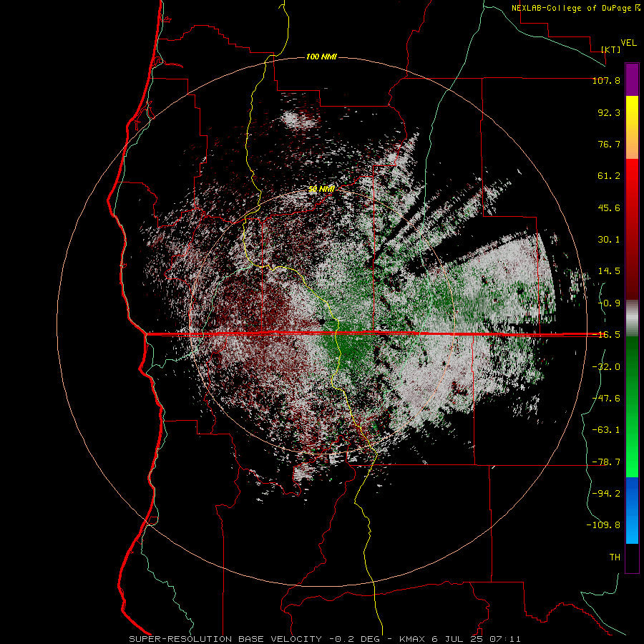Select the -78.7 velocity scale value

tap(606, 462)
